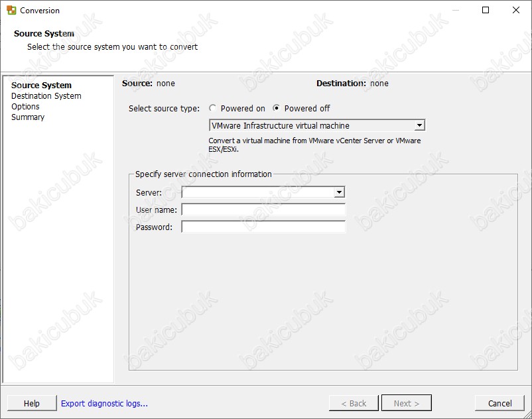This screenshot has height=419, width=532.
Task: Go to the Destination System step
Action: pyautogui.click(x=46, y=96)
